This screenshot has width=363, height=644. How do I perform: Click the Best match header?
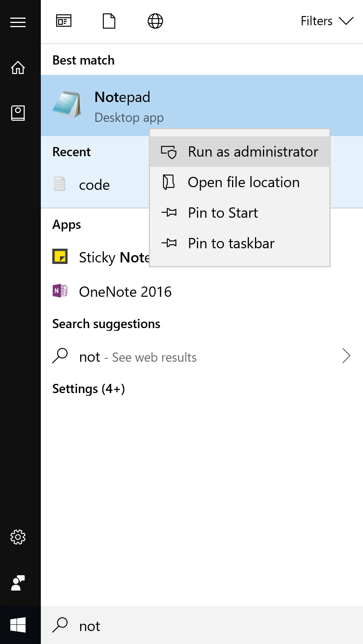pyautogui.click(x=83, y=60)
